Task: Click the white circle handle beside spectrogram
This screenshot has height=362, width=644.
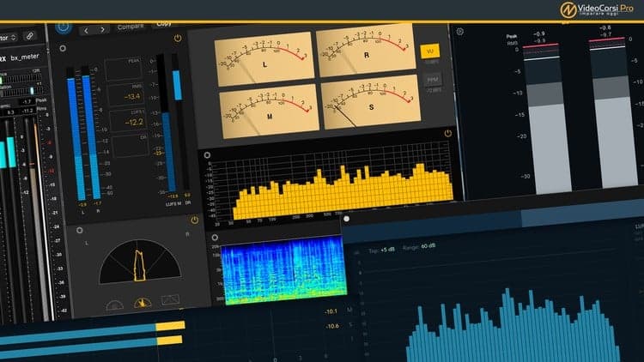Action: (x=346, y=219)
